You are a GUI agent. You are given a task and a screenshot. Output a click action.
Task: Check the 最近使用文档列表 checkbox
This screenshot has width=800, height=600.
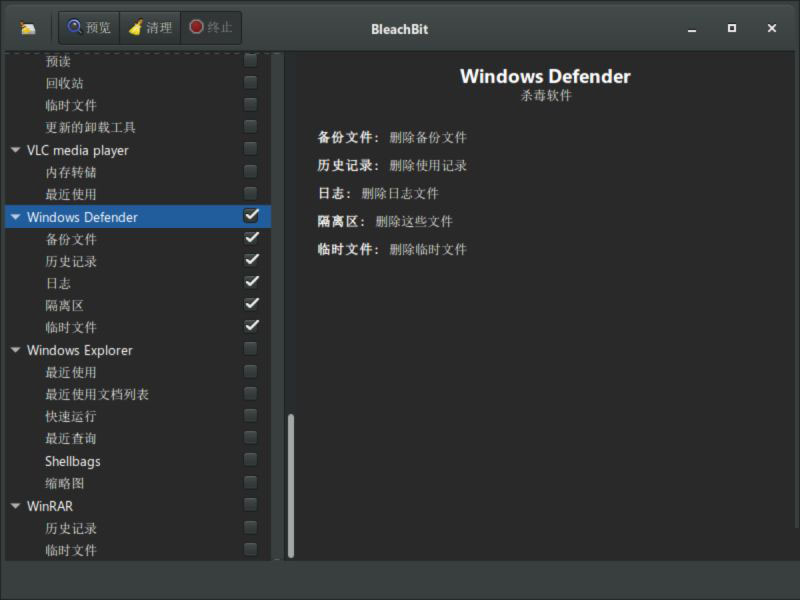(251, 393)
